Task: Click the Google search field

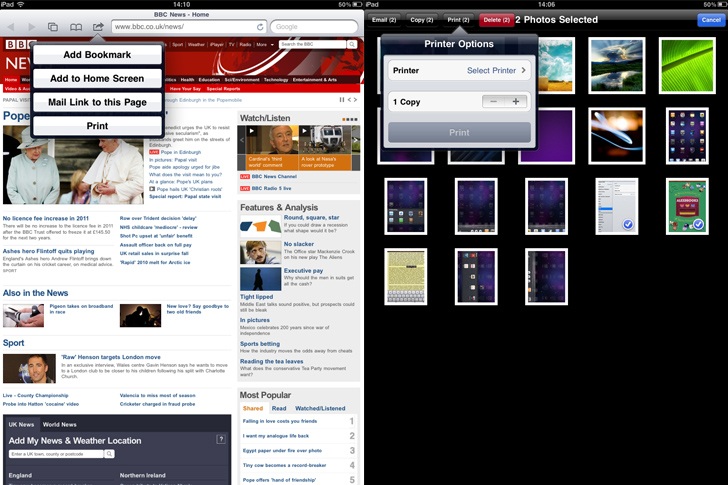Action: (314, 27)
